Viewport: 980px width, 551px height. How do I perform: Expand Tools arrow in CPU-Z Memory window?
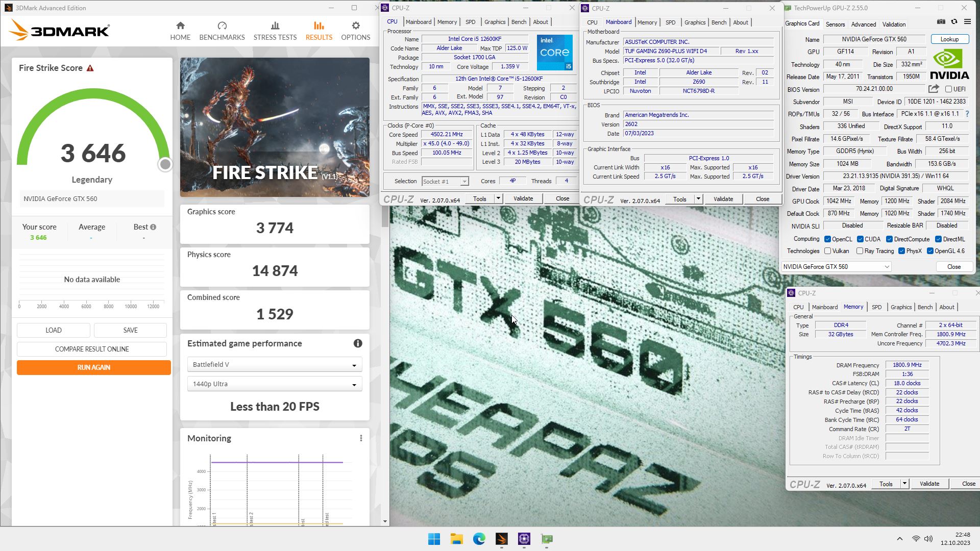[x=904, y=484]
